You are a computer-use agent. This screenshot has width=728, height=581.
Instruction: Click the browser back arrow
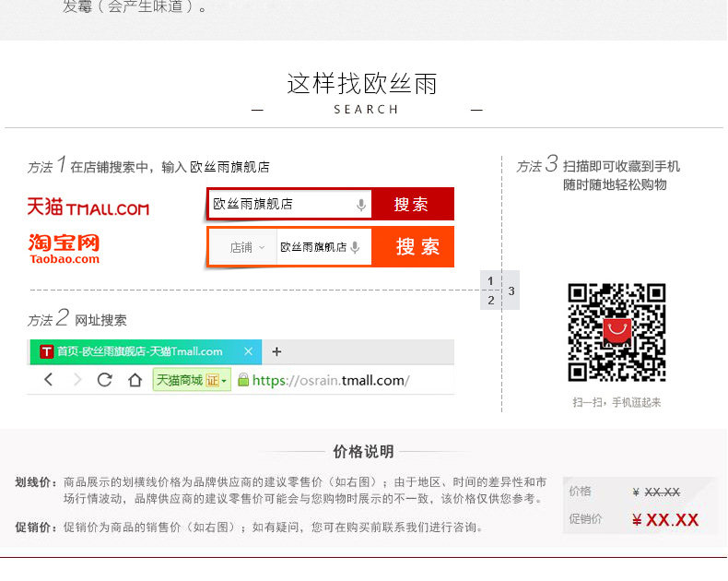49,380
